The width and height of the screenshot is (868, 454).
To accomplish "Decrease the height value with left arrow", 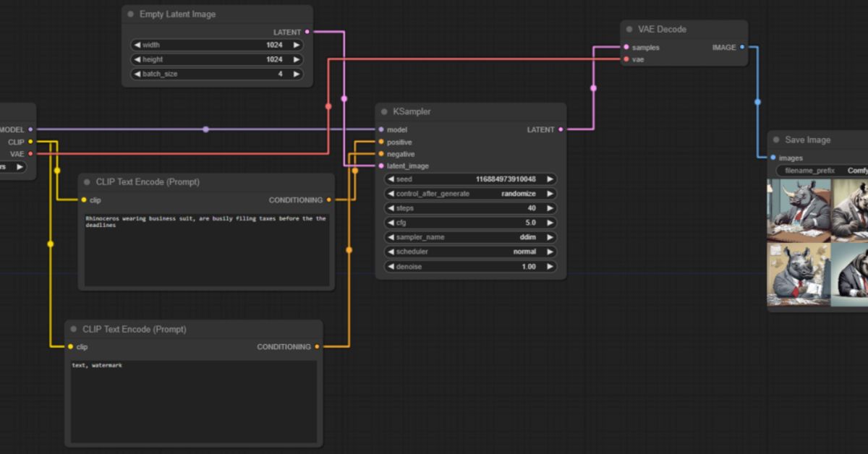I will [137, 59].
